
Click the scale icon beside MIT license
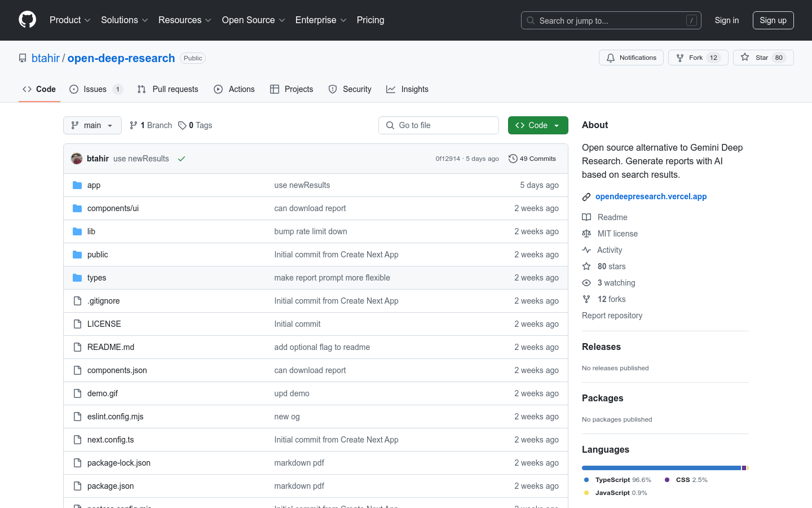[x=586, y=234]
